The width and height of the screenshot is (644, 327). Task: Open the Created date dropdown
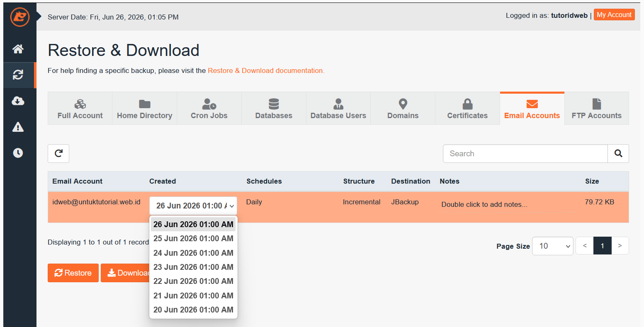(193, 206)
